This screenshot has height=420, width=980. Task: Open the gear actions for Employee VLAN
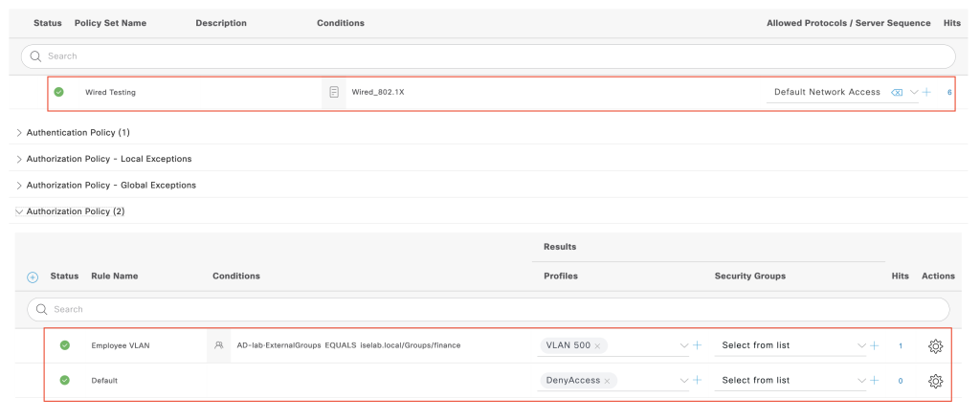click(x=935, y=345)
